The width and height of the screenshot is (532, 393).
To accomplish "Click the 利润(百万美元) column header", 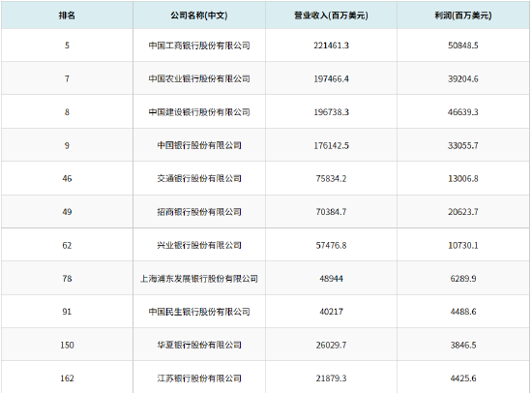I will tap(463, 15).
